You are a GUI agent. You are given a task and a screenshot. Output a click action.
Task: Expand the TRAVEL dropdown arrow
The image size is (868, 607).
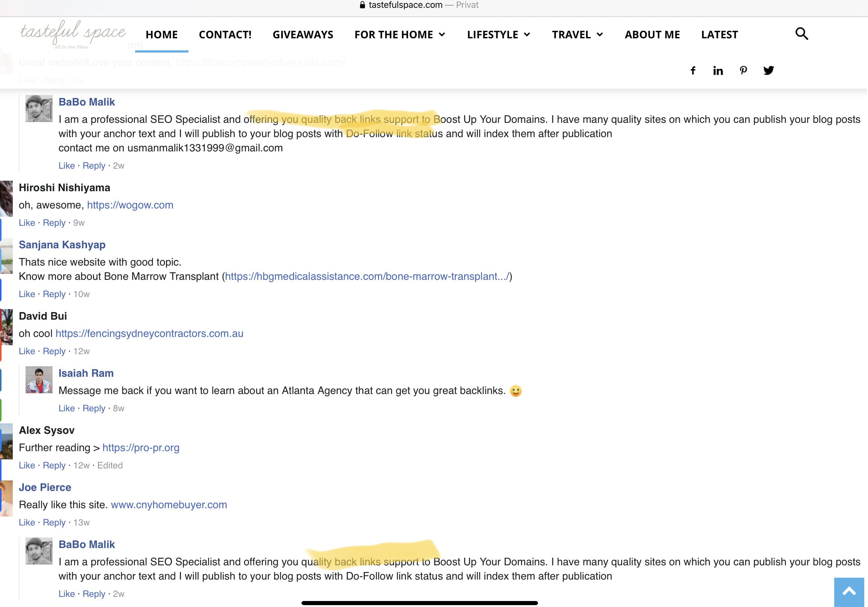coord(600,35)
